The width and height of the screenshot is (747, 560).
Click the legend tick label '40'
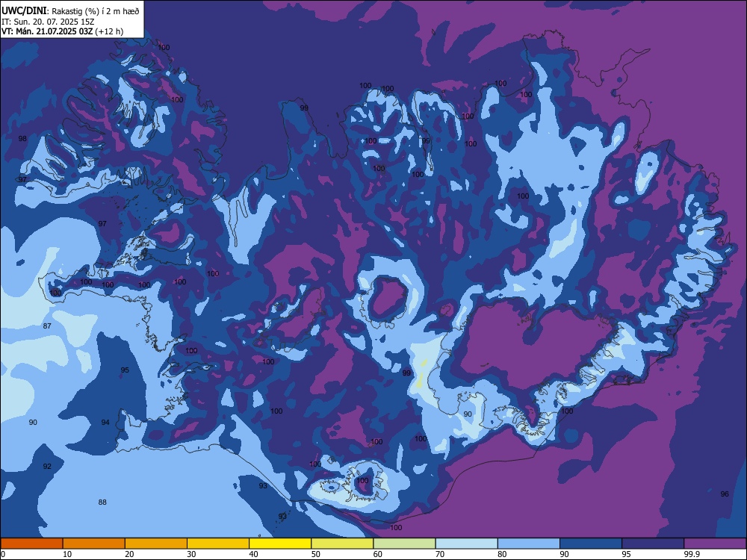point(253,554)
